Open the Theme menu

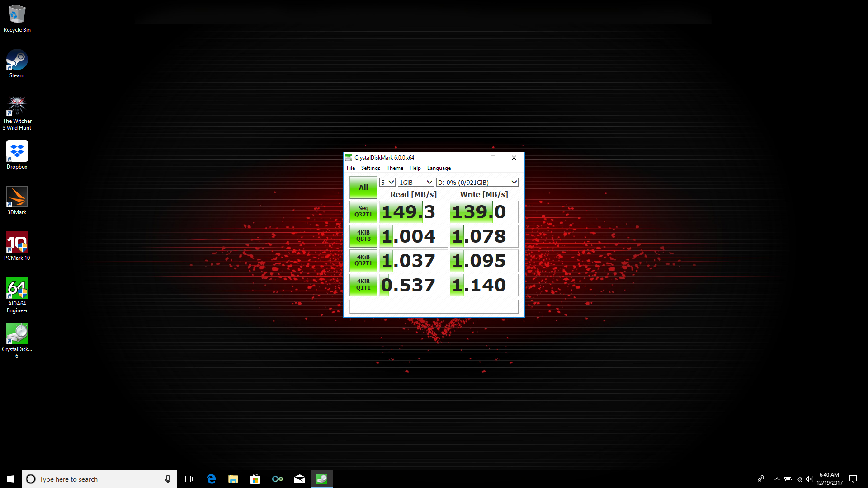(395, 168)
